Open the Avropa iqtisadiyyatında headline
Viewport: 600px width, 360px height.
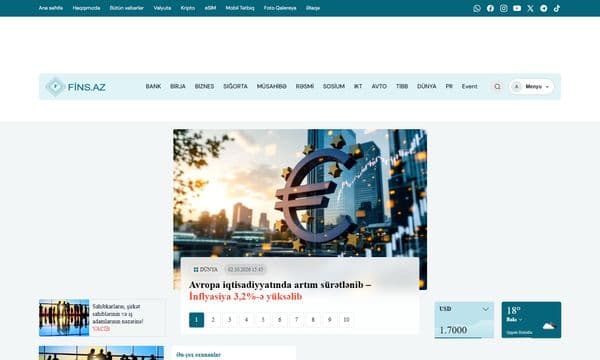[280, 290]
